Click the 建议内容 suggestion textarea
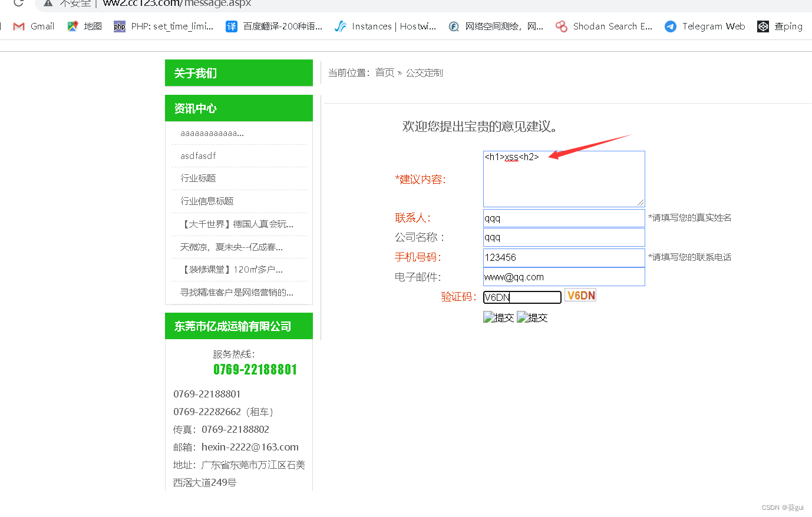Image resolution: width=812 pixels, height=517 pixels. click(564, 179)
